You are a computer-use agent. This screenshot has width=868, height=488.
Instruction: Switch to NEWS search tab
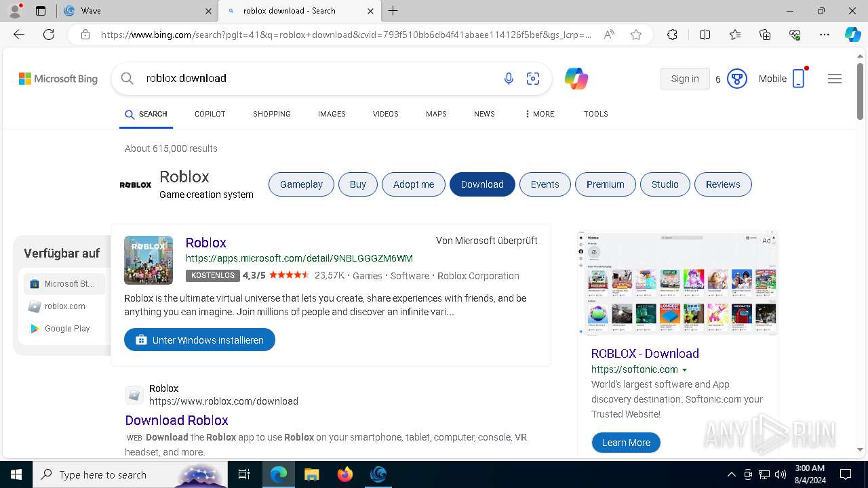point(484,114)
